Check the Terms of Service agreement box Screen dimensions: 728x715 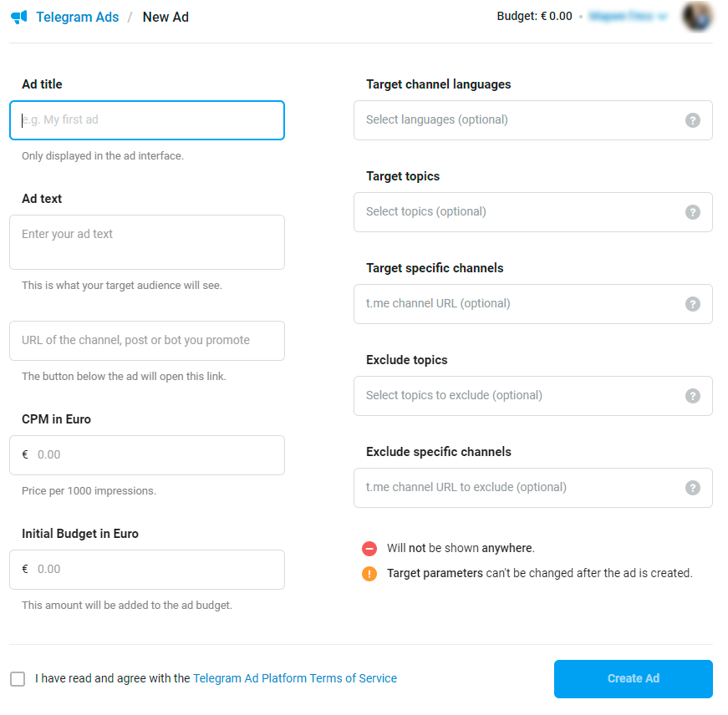(x=18, y=679)
